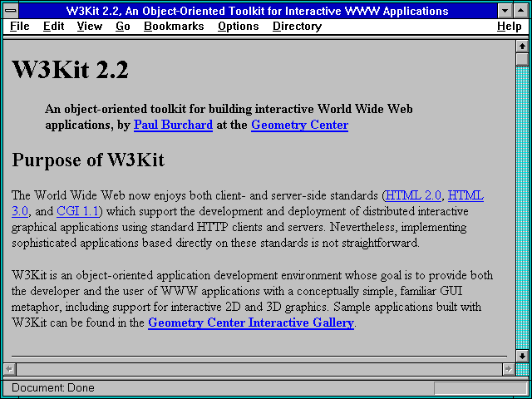
Task: Open the Bookmarks menu
Action: (x=174, y=27)
